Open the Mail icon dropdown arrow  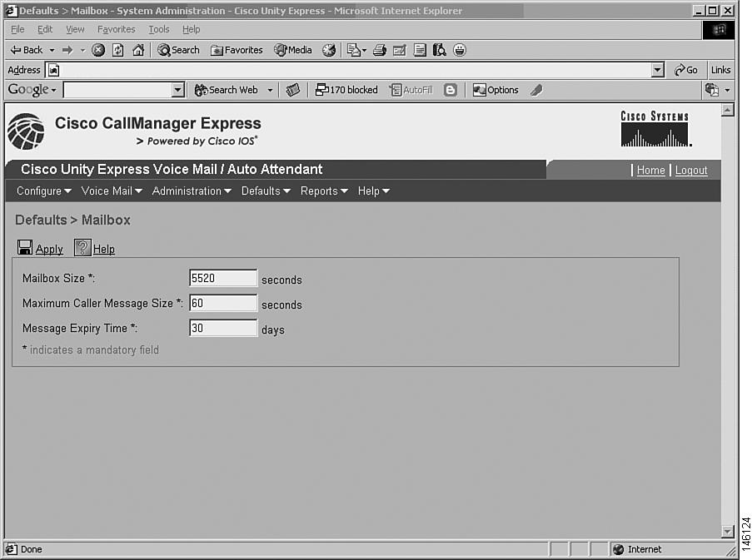[364, 50]
